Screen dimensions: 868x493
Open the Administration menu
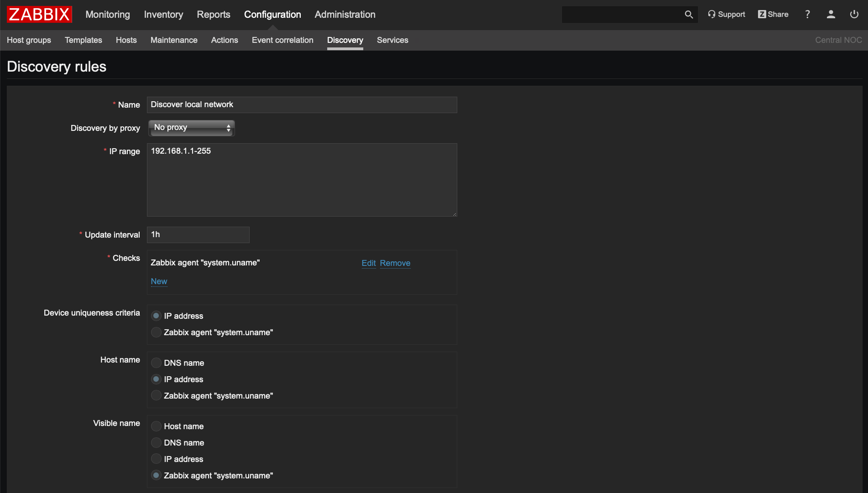tap(345, 14)
